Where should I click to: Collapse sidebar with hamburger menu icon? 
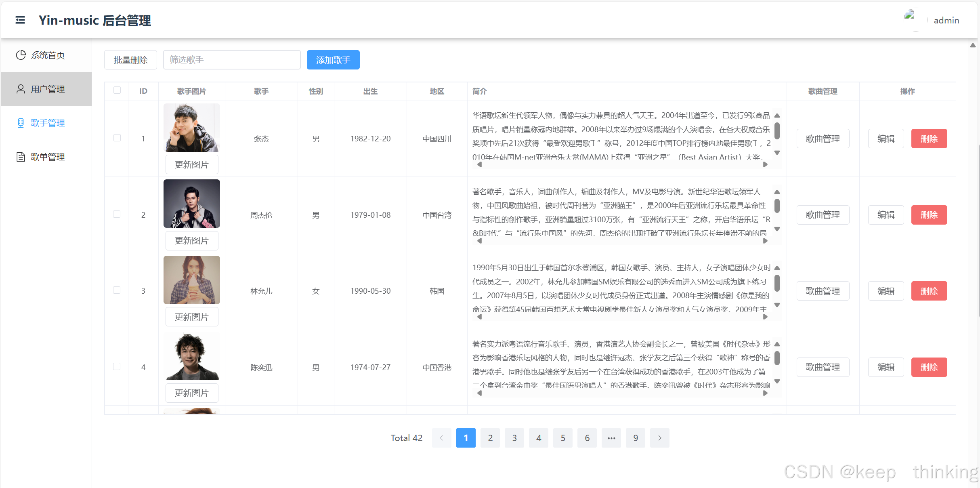pos(20,20)
